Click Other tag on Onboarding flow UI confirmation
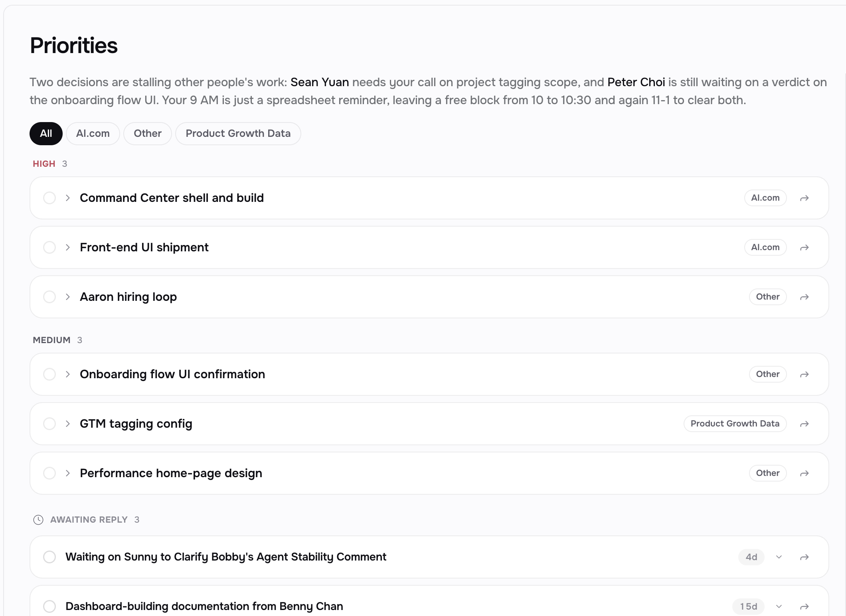 (768, 374)
